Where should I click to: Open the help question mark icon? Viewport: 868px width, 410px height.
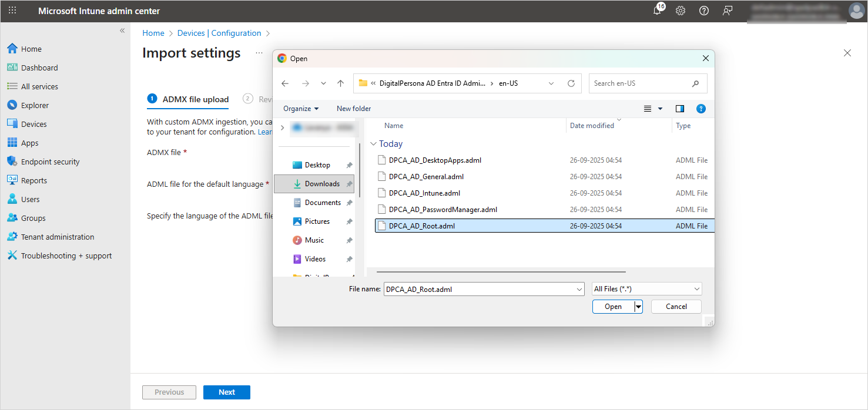(x=703, y=11)
